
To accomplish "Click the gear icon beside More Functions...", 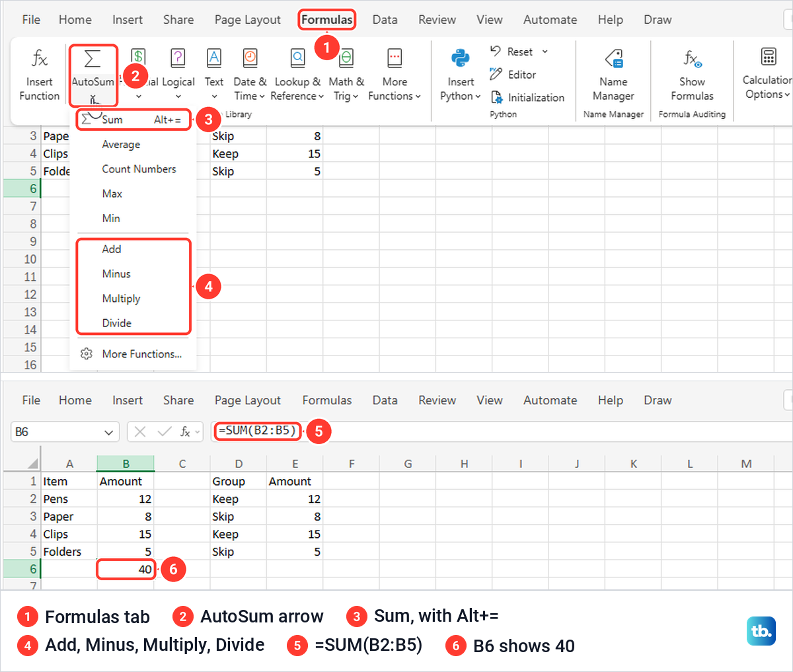I will click(86, 354).
